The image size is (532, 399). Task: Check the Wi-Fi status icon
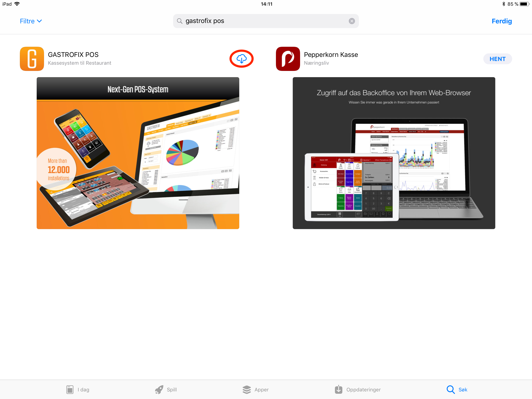coord(17,4)
